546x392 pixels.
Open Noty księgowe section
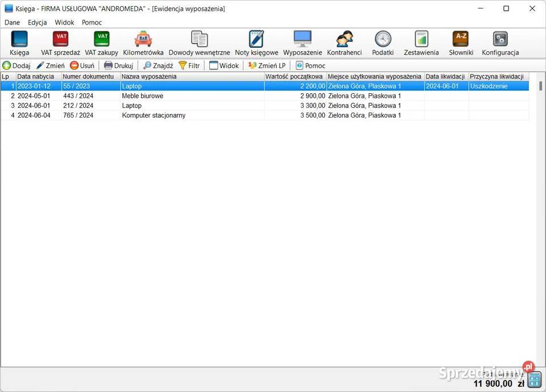click(257, 43)
